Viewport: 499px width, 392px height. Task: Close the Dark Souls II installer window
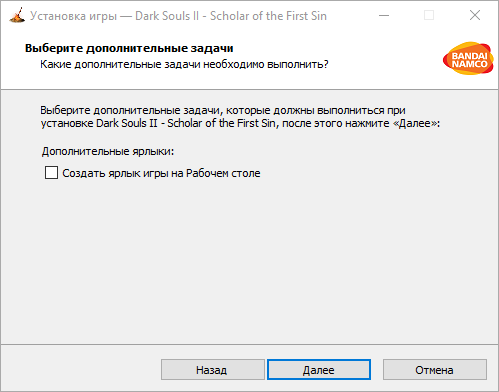coord(475,15)
